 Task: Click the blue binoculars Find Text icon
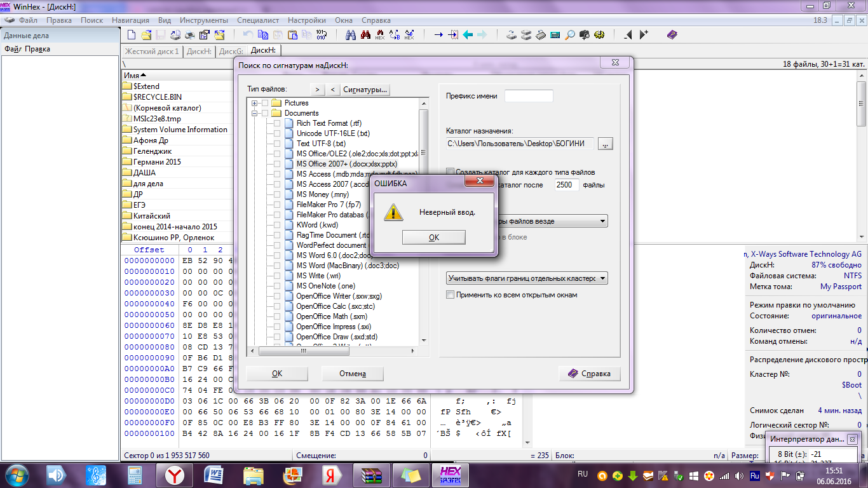coord(350,35)
